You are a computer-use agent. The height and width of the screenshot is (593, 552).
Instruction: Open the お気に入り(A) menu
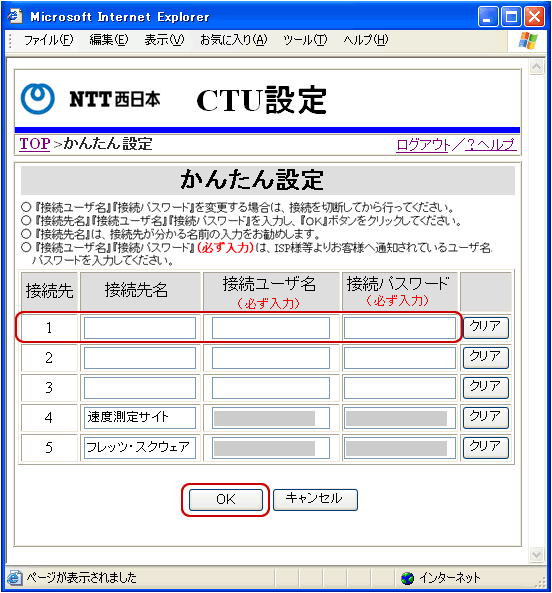point(233,40)
